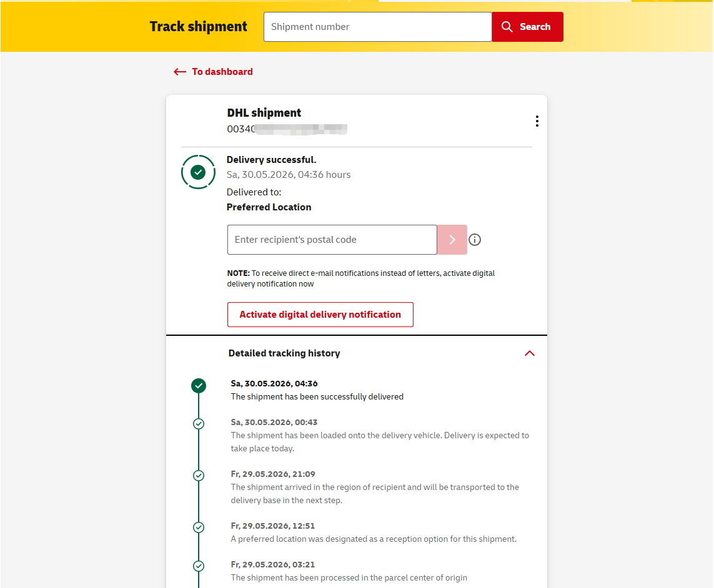Submit postal code with the arrow button
Image resolution: width=714 pixels, height=588 pixels.
[x=452, y=240]
